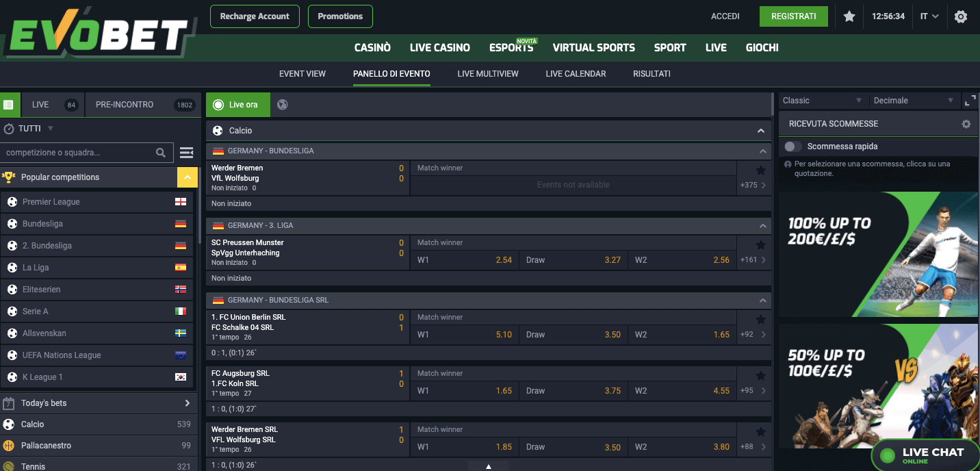Select the Live ora filter button
Viewport: 980px width, 471px height.
(x=237, y=104)
